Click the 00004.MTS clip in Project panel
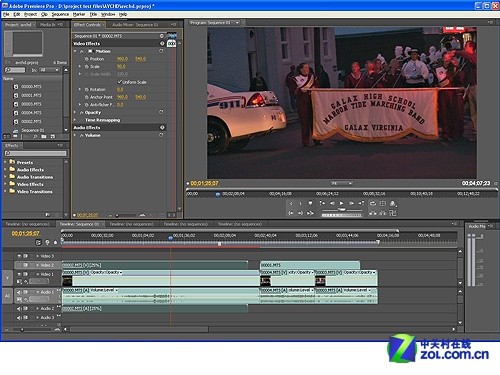Image resolution: width=500 pixels, height=375 pixels. 31,113
